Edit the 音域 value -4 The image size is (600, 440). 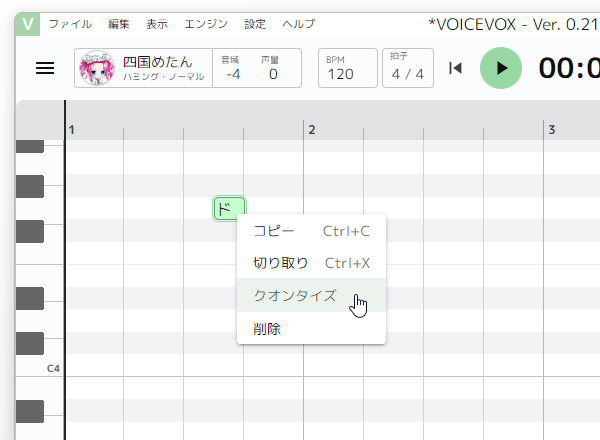233,74
